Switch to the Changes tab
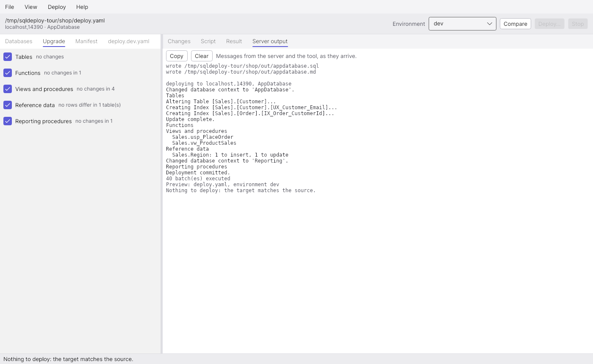The image size is (593, 364). [x=179, y=41]
